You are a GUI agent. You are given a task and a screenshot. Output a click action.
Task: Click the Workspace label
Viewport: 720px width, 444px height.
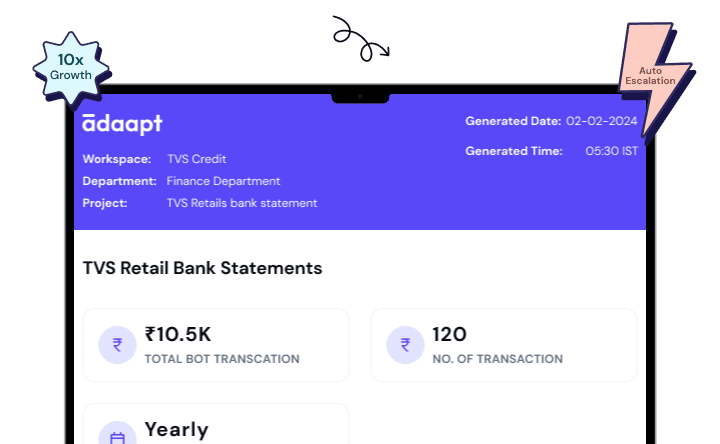117,159
